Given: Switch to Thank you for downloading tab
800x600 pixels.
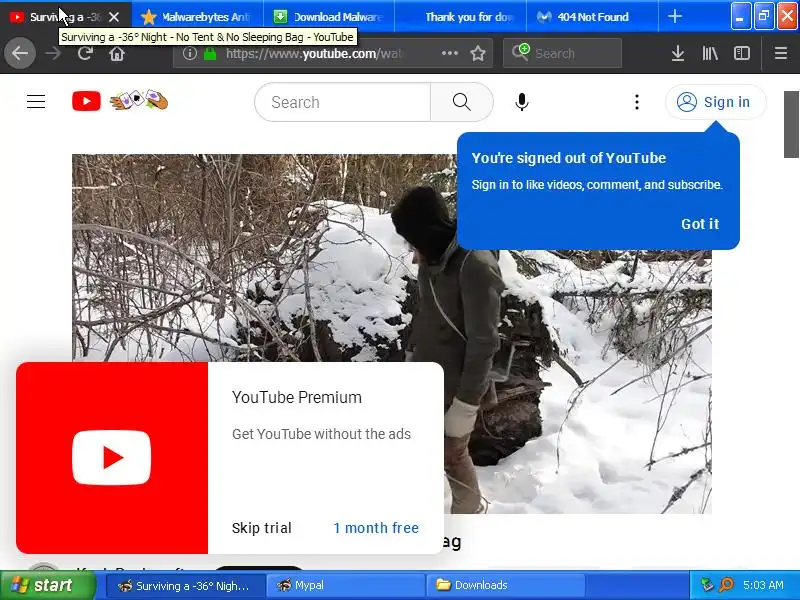Looking at the screenshot, I should pos(461,17).
